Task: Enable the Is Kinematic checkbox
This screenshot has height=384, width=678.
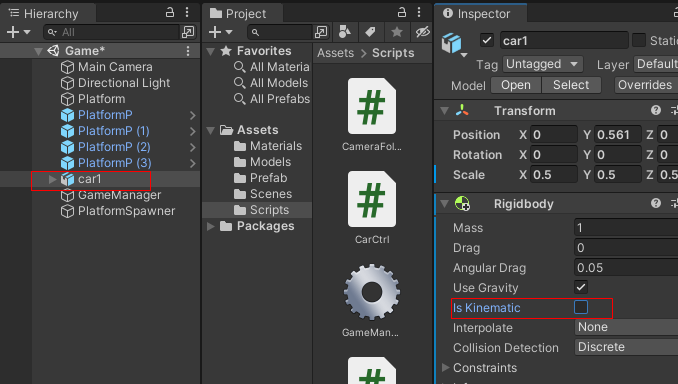Action: click(581, 307)
